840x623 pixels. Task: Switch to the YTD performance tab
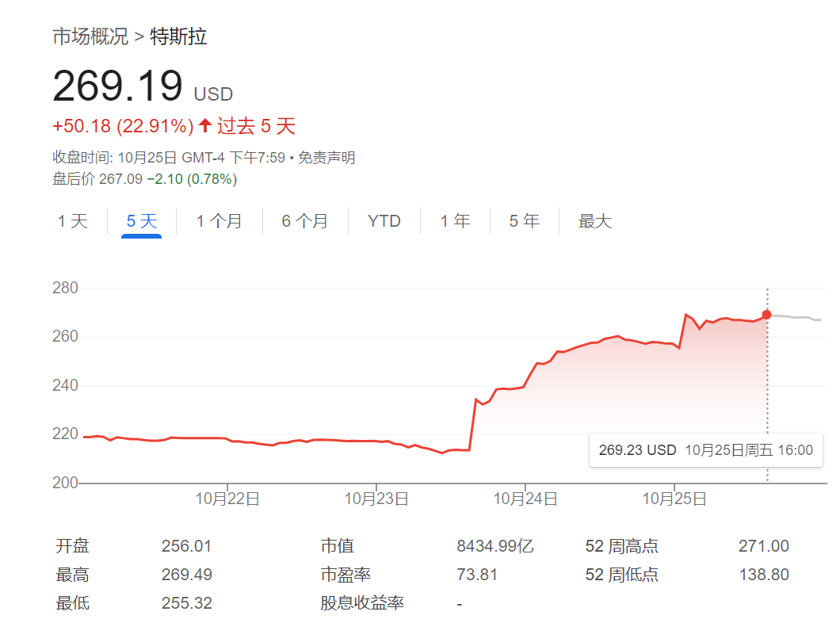(384, 221)
